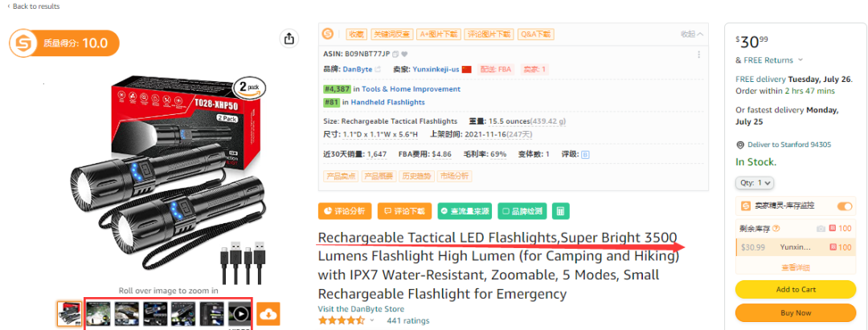This screenshot has width=868, height=330.
Task: Click the green calculator icon button
Action: 560,211
